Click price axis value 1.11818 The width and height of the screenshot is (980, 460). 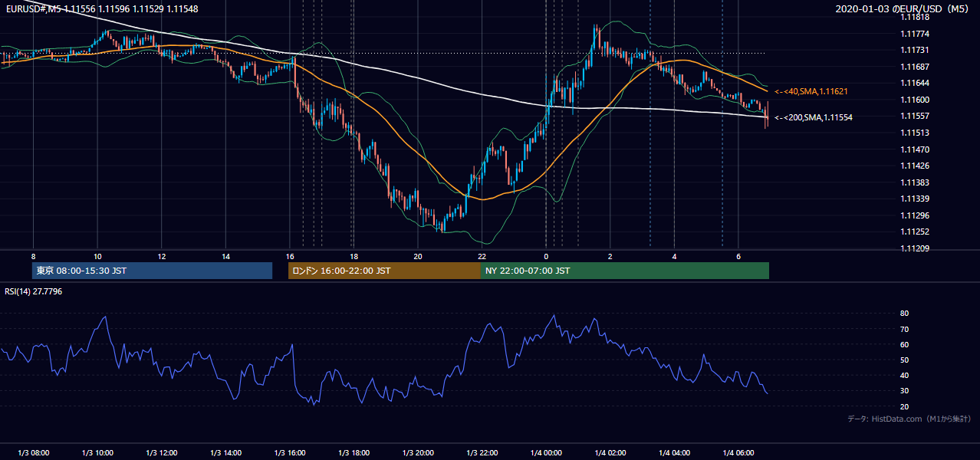pyautogui.click(x=915, y=18)
